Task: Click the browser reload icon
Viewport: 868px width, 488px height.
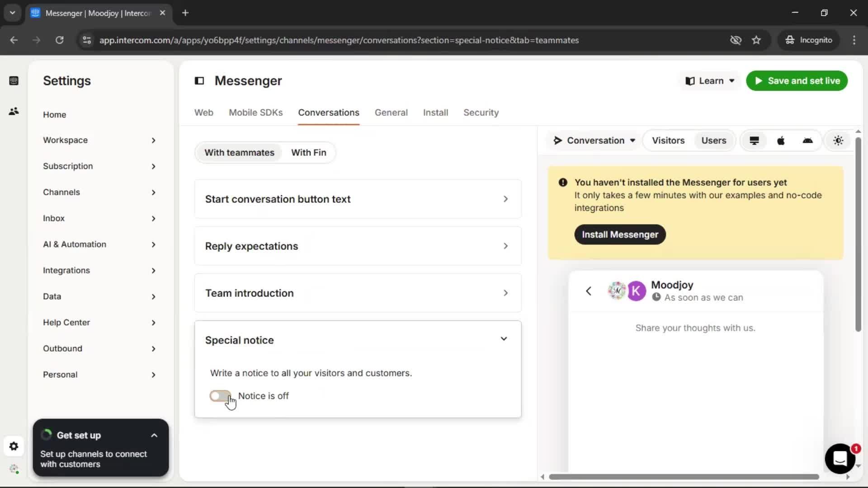Action: (x=59, y=40)
